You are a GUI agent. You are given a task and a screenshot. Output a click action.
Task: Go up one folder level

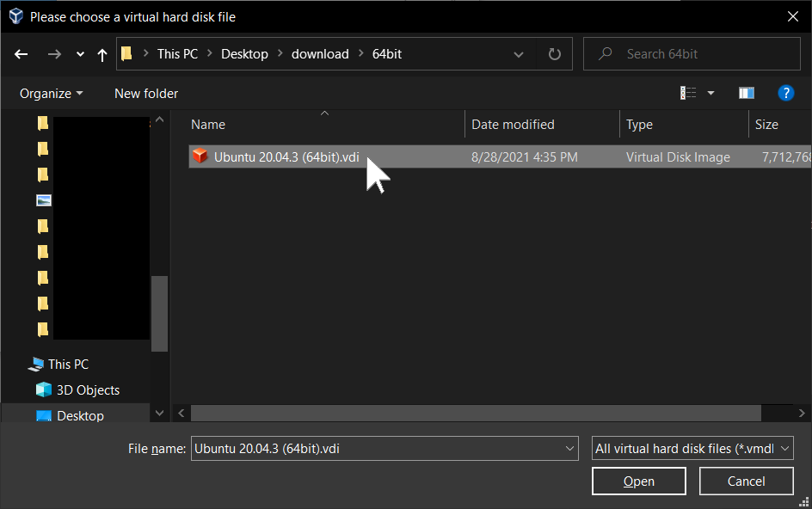[x=102, y=54]
